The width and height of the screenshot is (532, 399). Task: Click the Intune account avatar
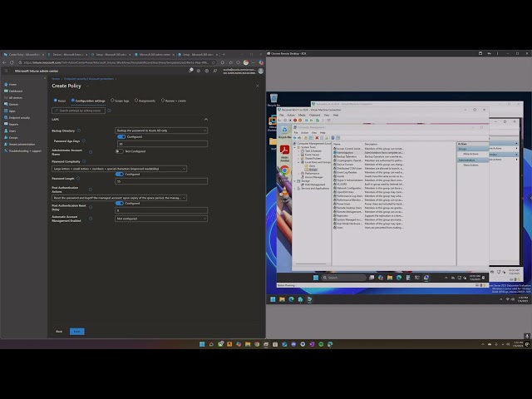click(260, 71)
